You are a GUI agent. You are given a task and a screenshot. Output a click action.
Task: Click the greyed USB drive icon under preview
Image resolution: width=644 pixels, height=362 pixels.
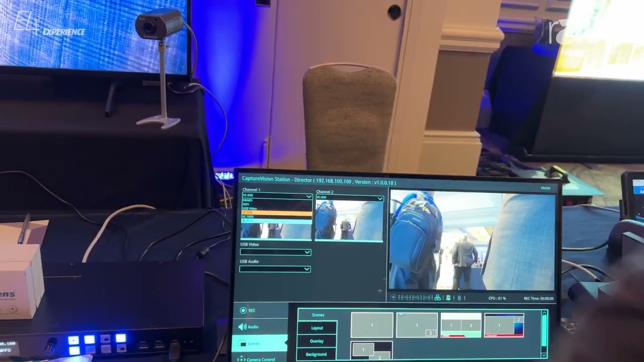point(459,298)
